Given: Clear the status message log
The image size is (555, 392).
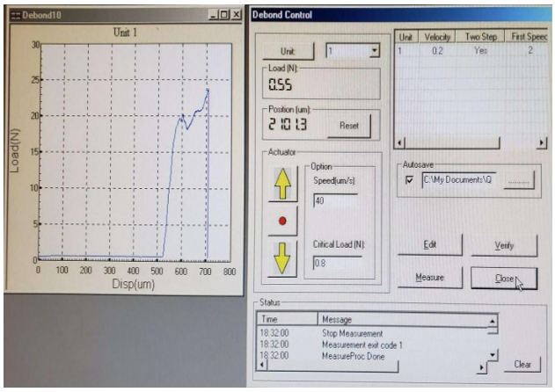Looking at the screenshot, I should click(522, 364).
